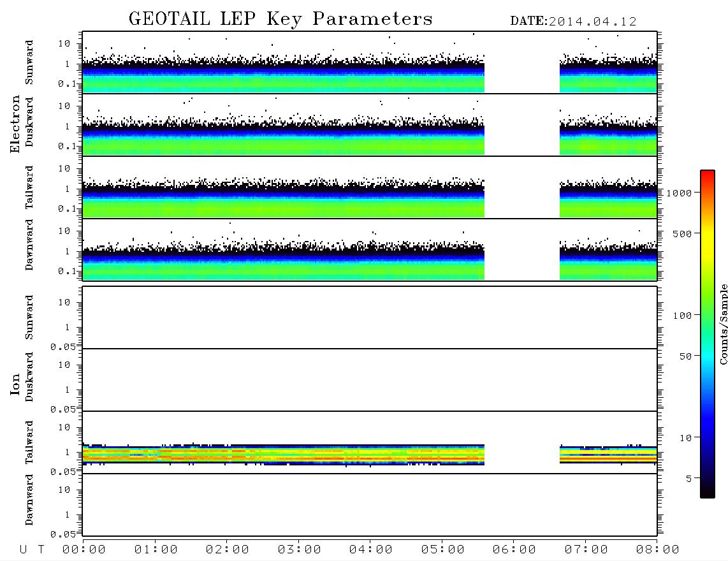Select the Ion Duskward panel label

coord(29,377)
